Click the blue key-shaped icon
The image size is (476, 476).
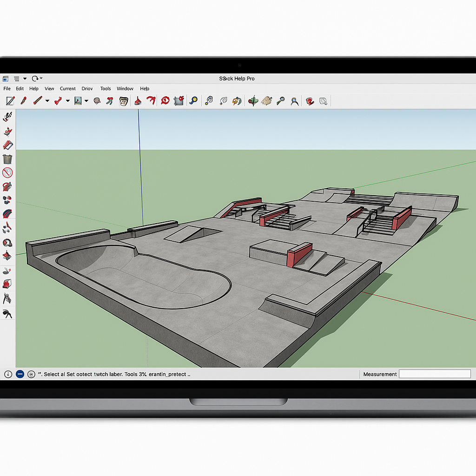[209, 100]
